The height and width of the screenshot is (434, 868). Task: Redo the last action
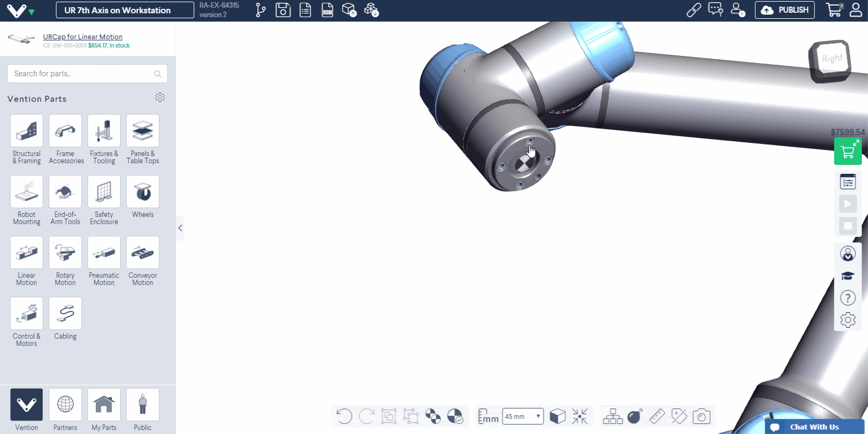(366, 416)
